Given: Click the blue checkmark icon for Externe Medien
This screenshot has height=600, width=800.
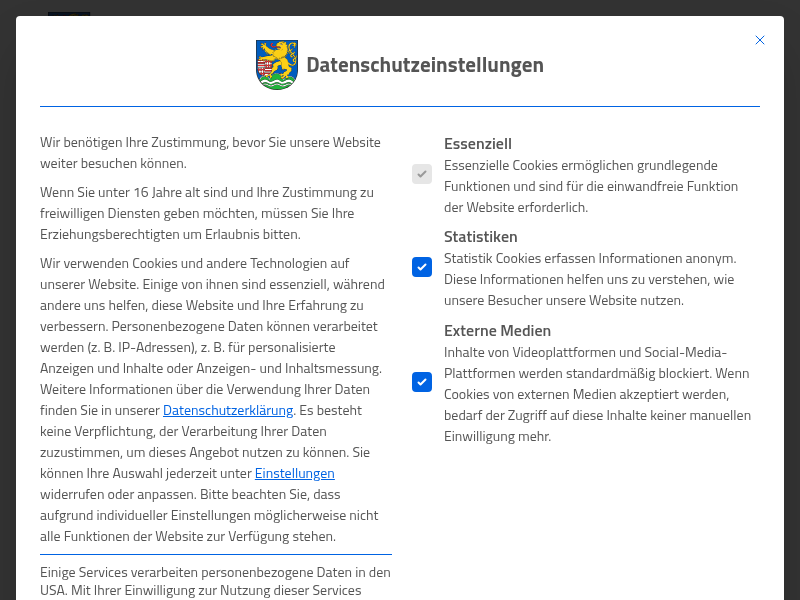Looking at the screenshot, I should coord(421,382).
